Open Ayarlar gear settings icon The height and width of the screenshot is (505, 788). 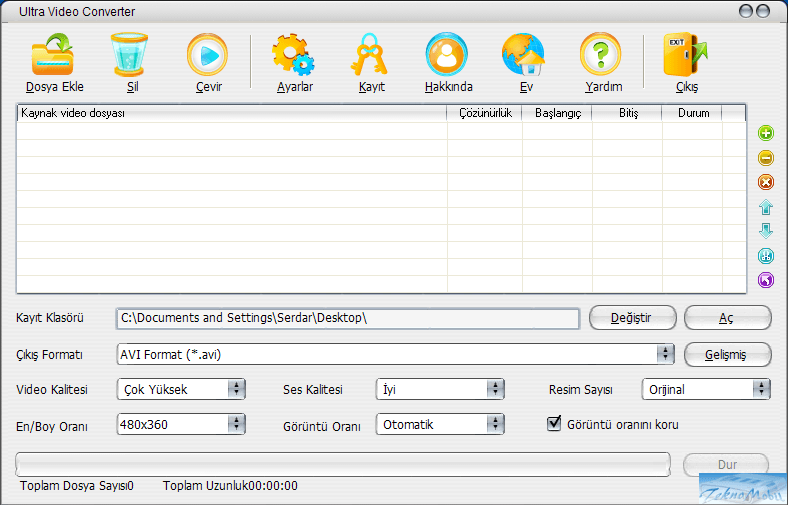pyautogui.click(x=293, y=55)
